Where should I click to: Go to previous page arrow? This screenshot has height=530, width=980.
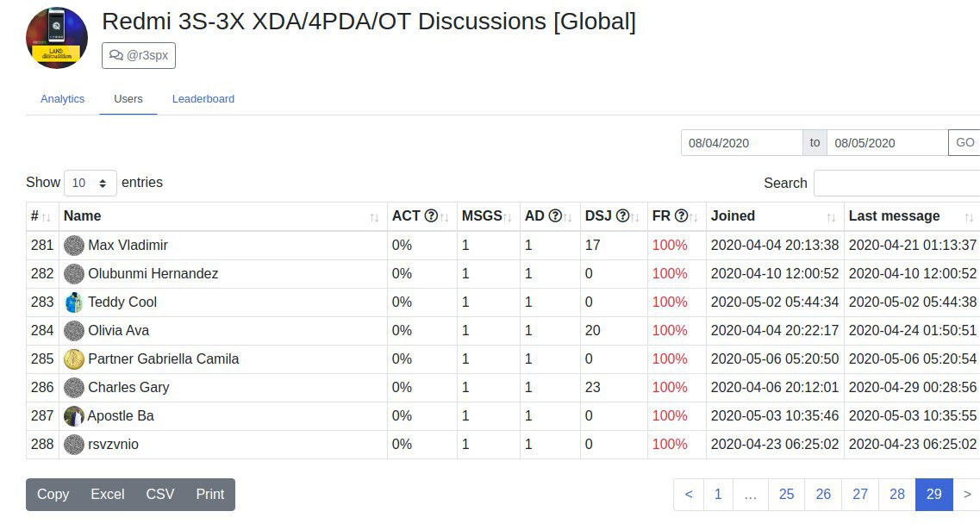tap(689, 495)
